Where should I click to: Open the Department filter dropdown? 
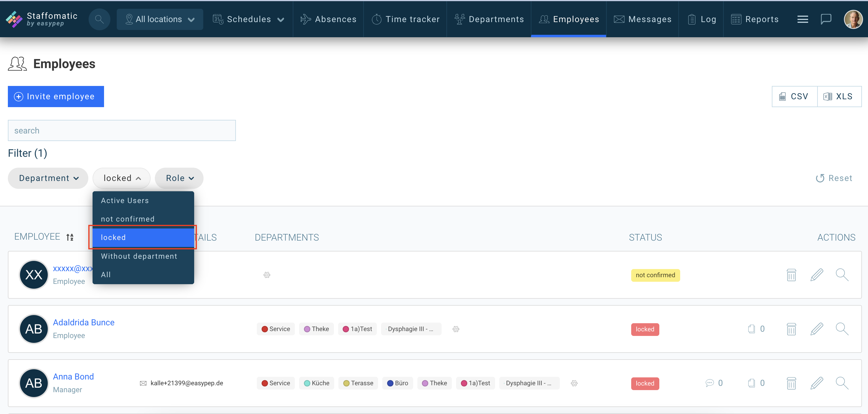(48, 178)
